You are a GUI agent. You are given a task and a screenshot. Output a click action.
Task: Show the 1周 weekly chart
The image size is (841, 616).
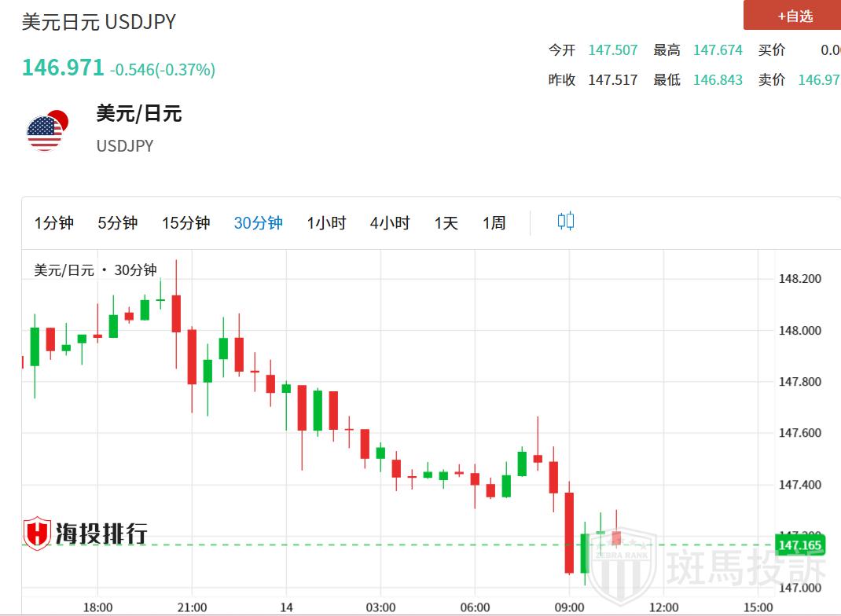(494, 223)
